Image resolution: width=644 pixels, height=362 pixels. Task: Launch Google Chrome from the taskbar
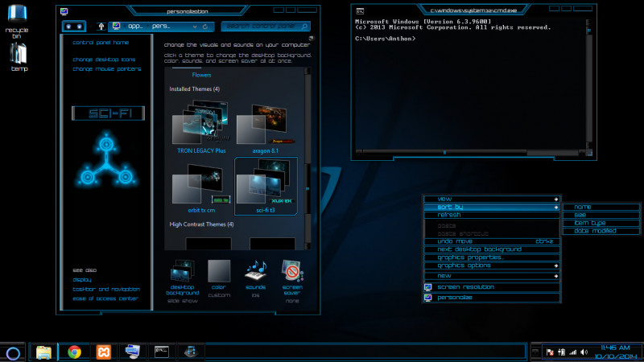click(x=74, y=352)
